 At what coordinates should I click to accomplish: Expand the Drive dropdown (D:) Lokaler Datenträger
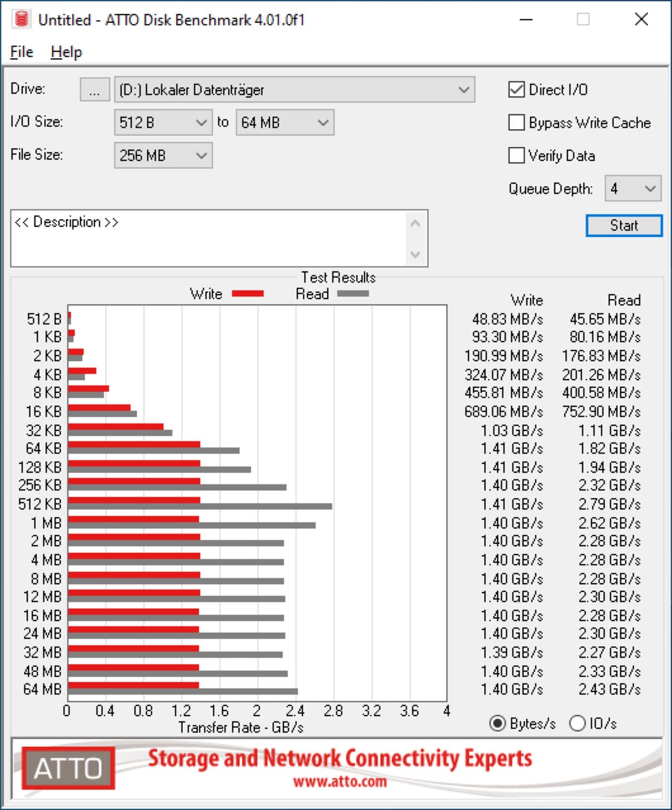pos(294,90)
